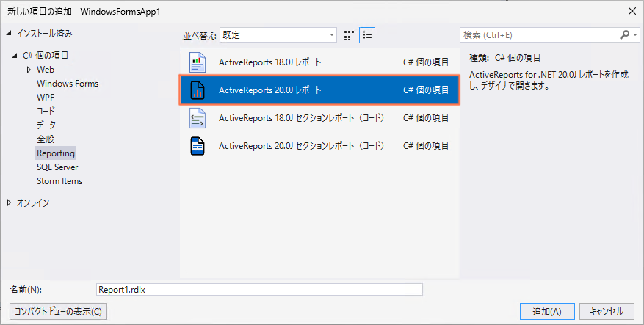
Task: Click the オンライン label
Action: point(33,202)
